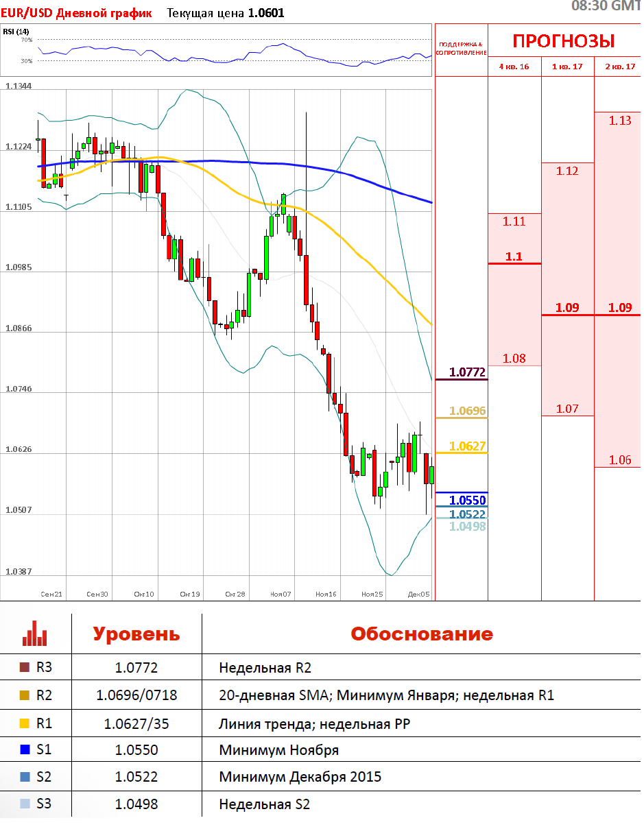
Task: Click the "Обоснование" column header
Action: [421, 634]
